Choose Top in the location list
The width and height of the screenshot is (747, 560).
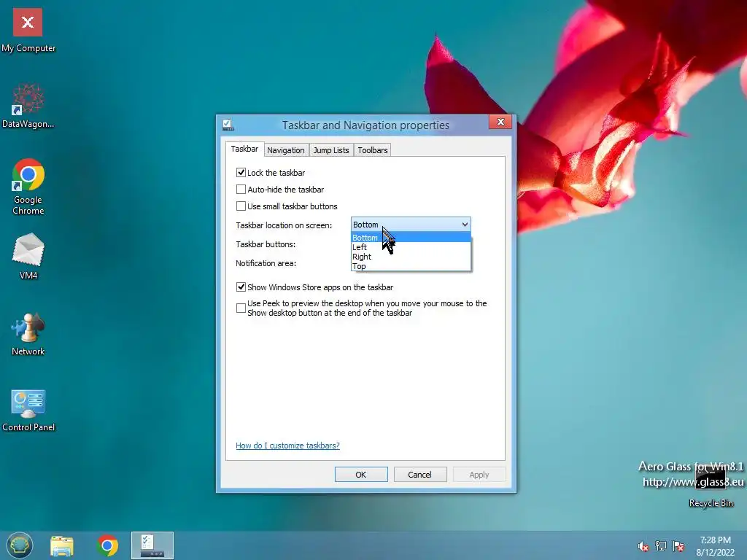411,266
